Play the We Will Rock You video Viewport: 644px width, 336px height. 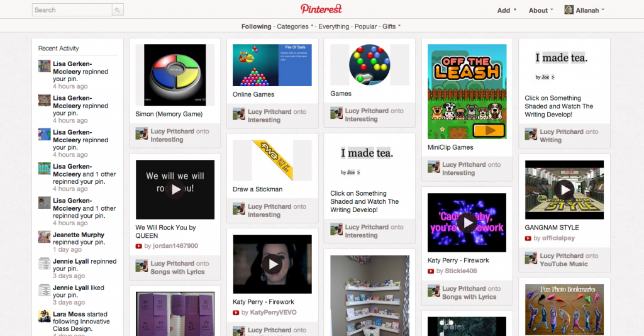[175, 189]
